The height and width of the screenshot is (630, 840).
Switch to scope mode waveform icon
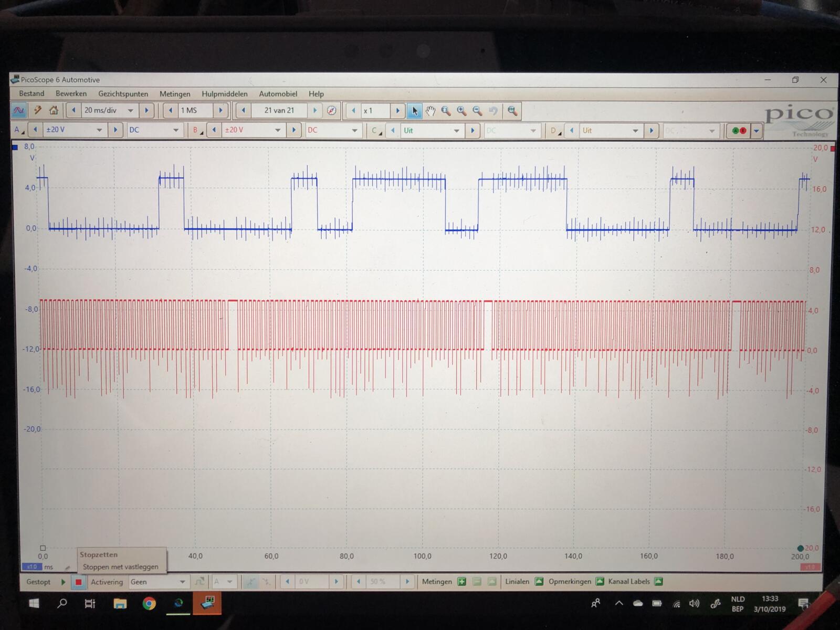19,111
